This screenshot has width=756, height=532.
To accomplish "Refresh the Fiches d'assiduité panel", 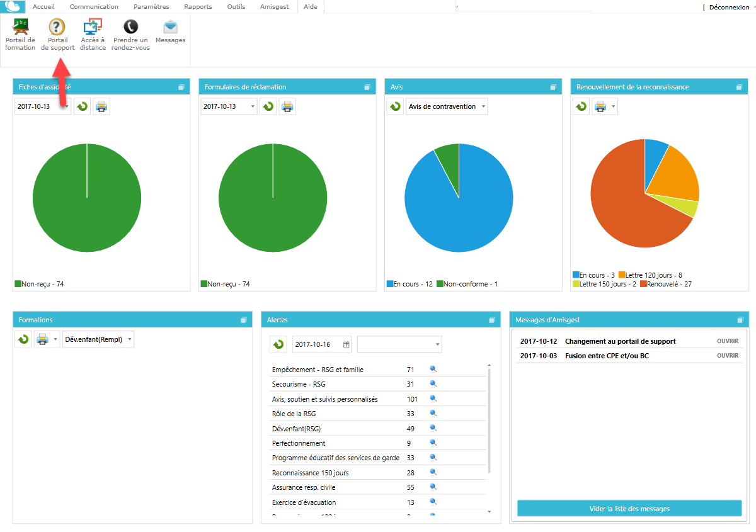I will coord(82,106).
